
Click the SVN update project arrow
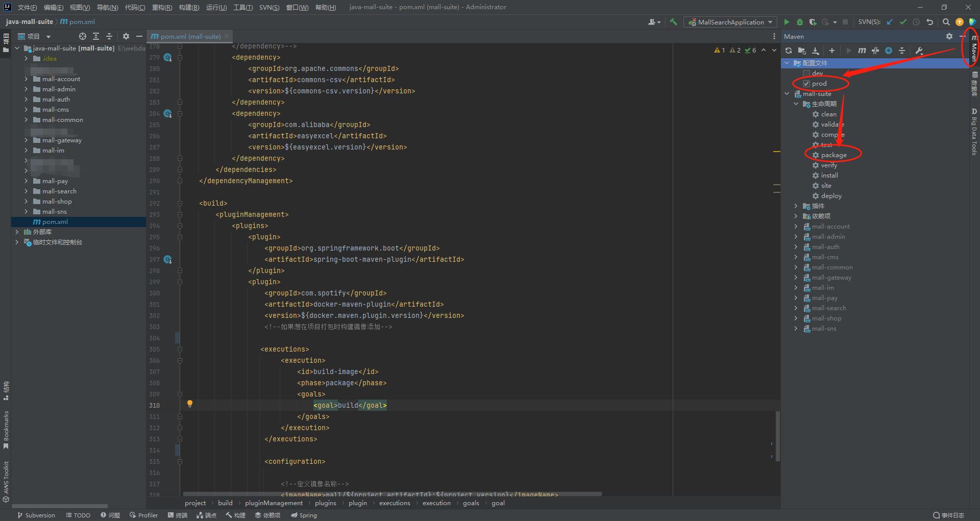890,22
